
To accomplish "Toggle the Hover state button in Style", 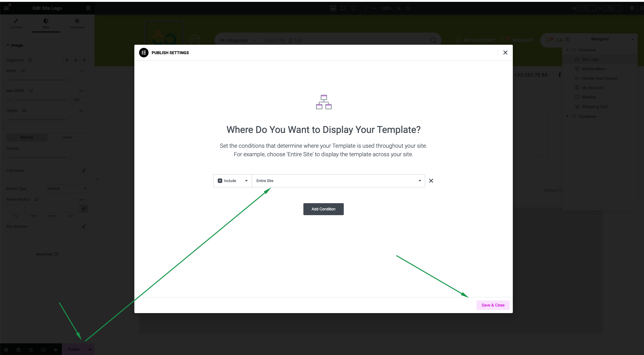I will pos(67,137).
